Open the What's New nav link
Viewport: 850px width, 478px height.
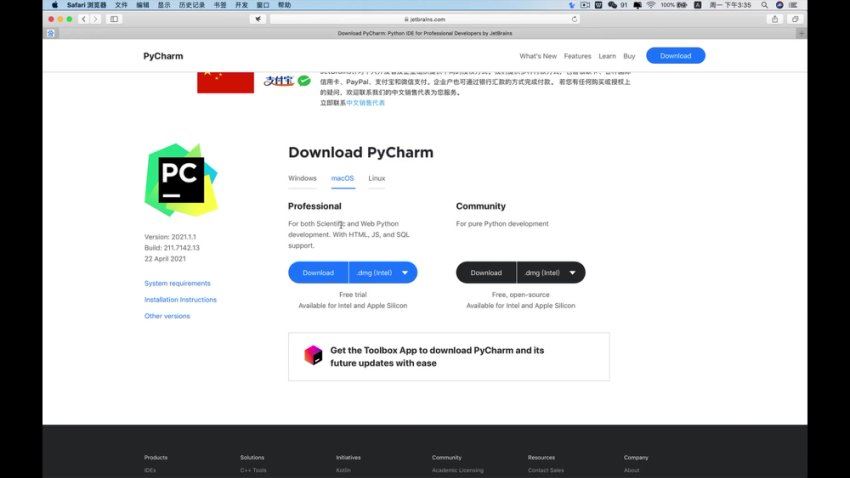538,56
